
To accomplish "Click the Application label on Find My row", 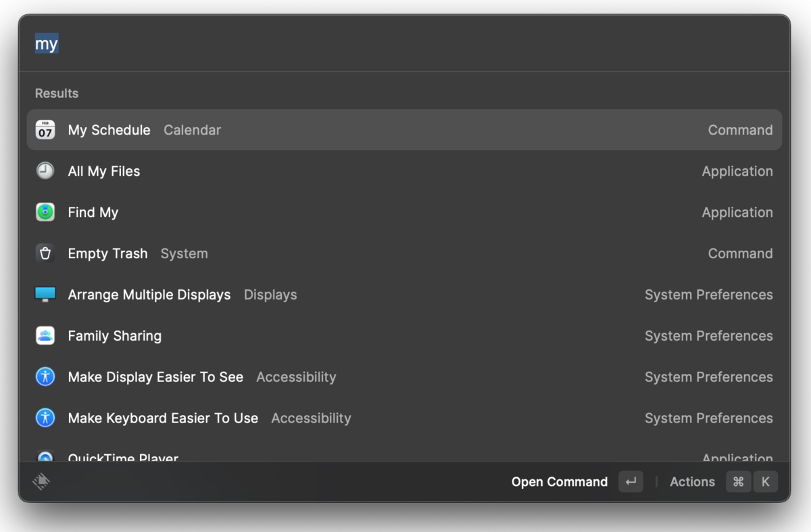I will tap(737, 212).
